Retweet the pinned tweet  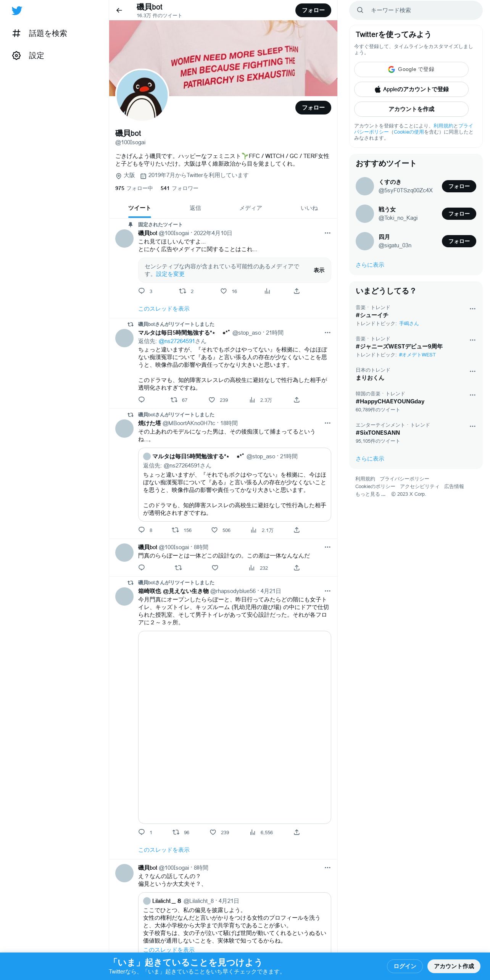point(182,291)
